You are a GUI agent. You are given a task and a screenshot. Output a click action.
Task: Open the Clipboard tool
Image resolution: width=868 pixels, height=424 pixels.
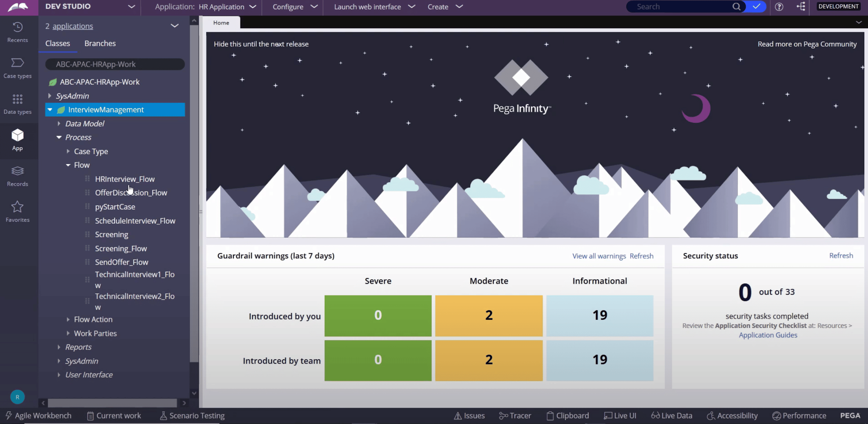(x=568, y=416)
